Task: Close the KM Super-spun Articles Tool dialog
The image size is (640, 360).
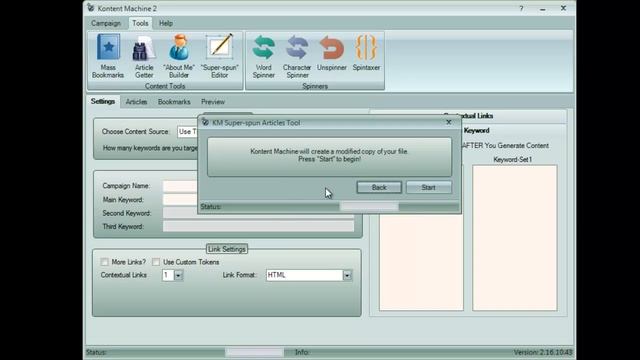Action: [x=449, y=122]
